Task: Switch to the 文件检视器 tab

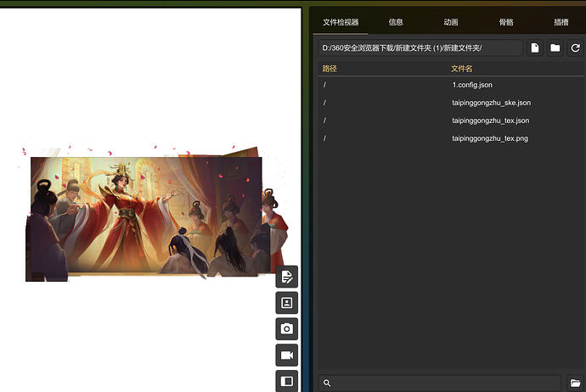Action: point(341,22)
